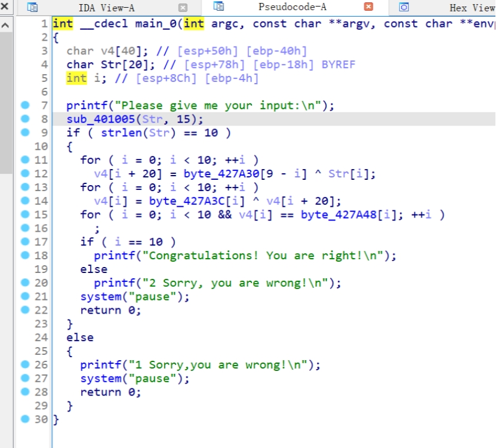
Task: Click the else keyword on line 19
Action: click(x=94, y=269)
